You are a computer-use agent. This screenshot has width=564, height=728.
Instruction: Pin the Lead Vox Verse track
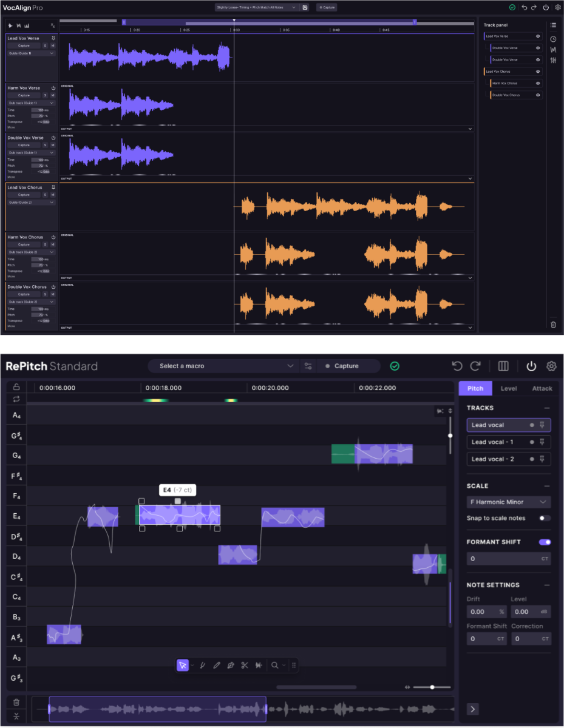(x=53, y=38)
